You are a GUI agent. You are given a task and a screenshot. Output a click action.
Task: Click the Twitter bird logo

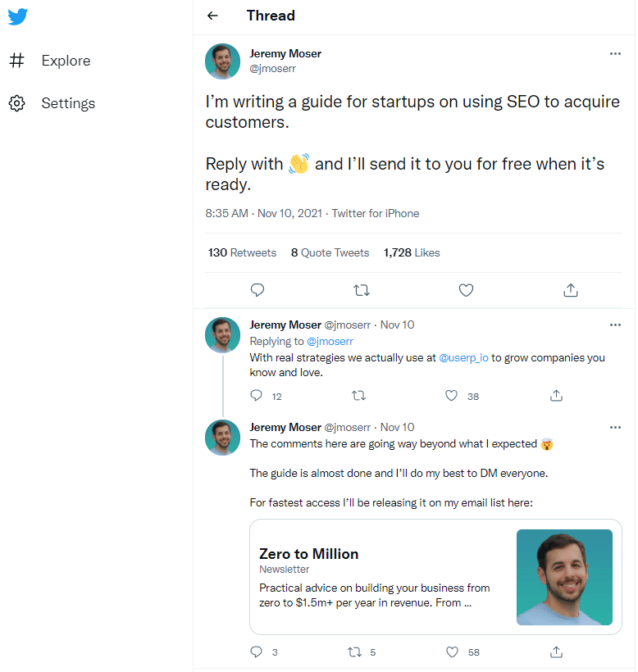(18, 17)
